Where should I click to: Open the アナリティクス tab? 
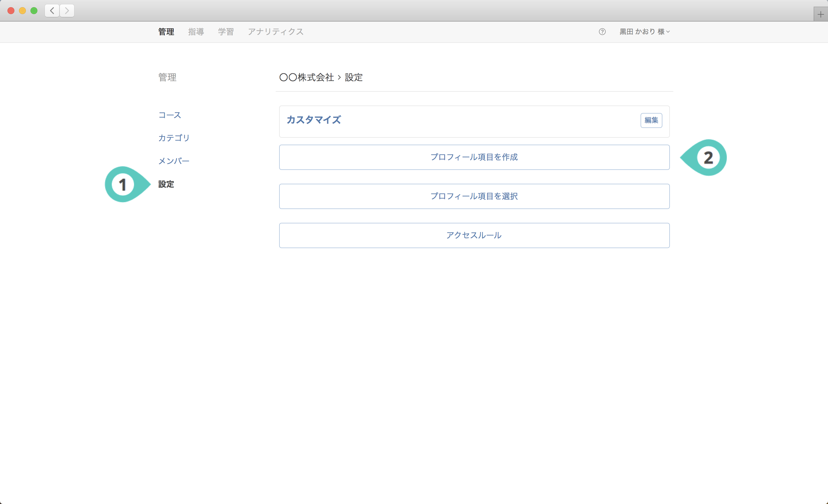[x=275, y=32]
